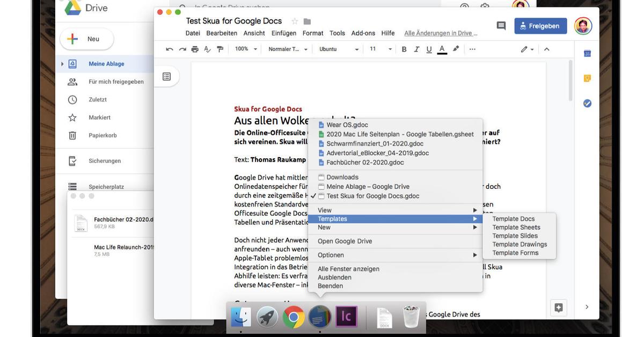Select the paint format roller icon

pos(220,49)
